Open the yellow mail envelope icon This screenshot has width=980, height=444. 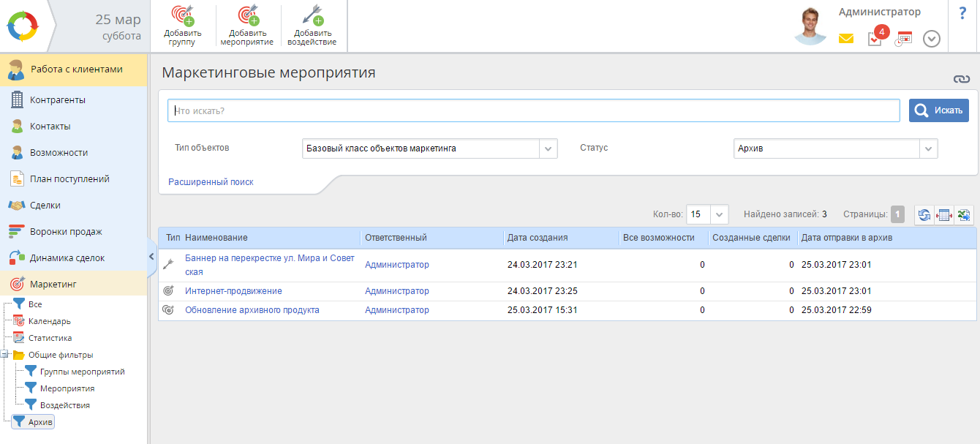coord(846,39)
